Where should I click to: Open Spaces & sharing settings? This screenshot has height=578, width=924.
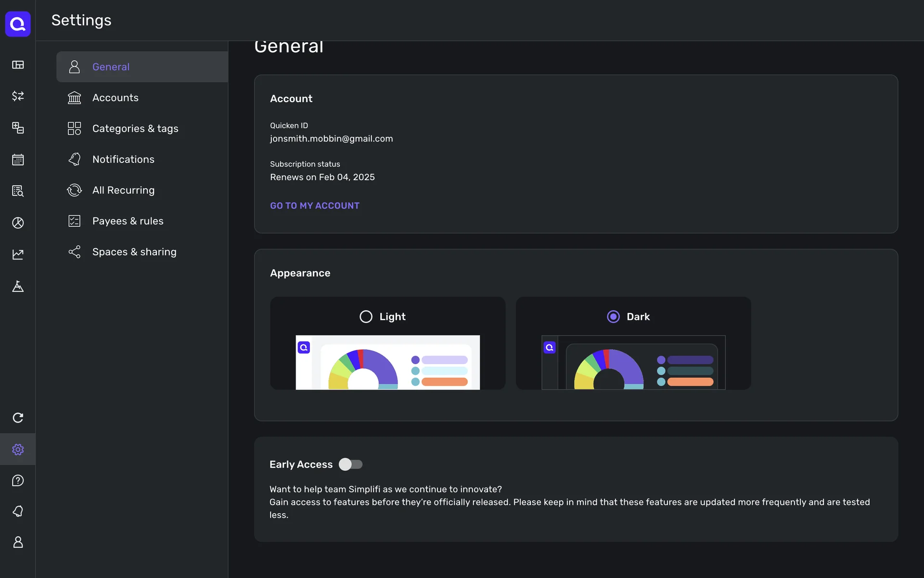pos(134,252)
